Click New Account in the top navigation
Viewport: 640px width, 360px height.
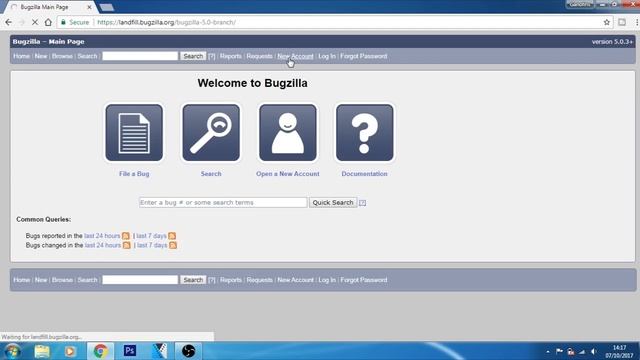(x=296, y=56)
